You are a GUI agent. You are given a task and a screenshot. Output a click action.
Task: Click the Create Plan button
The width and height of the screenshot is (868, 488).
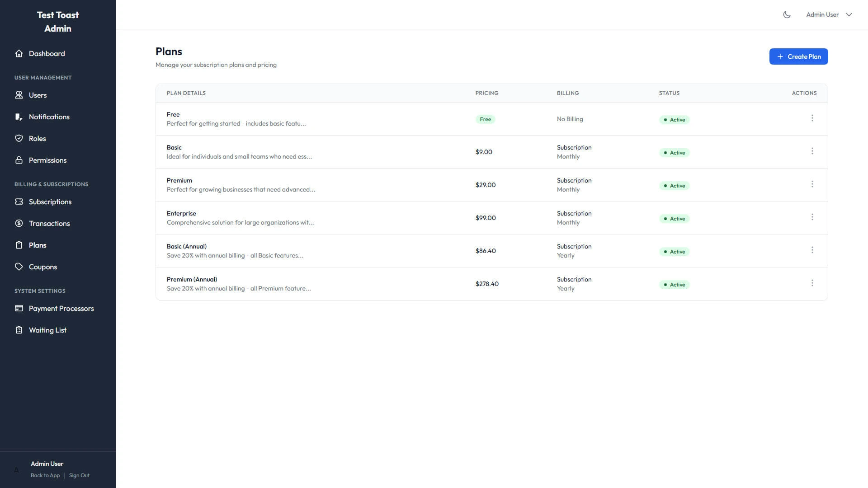(x=798, y=56)
